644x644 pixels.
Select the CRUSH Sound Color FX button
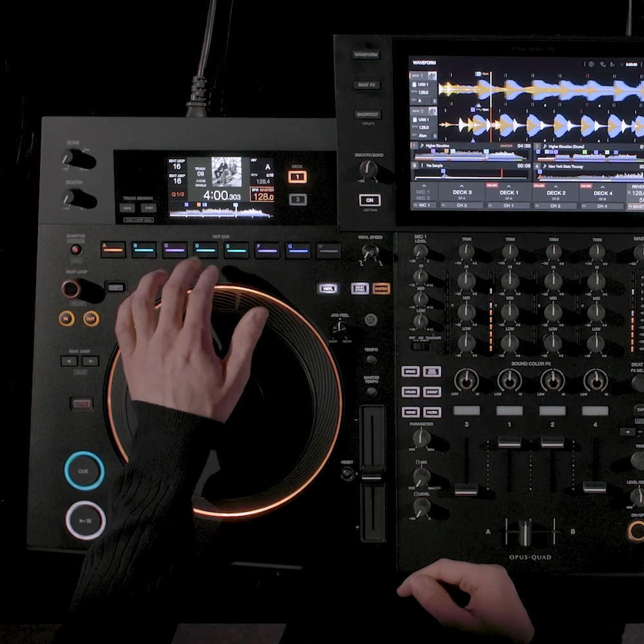point(410,392)
